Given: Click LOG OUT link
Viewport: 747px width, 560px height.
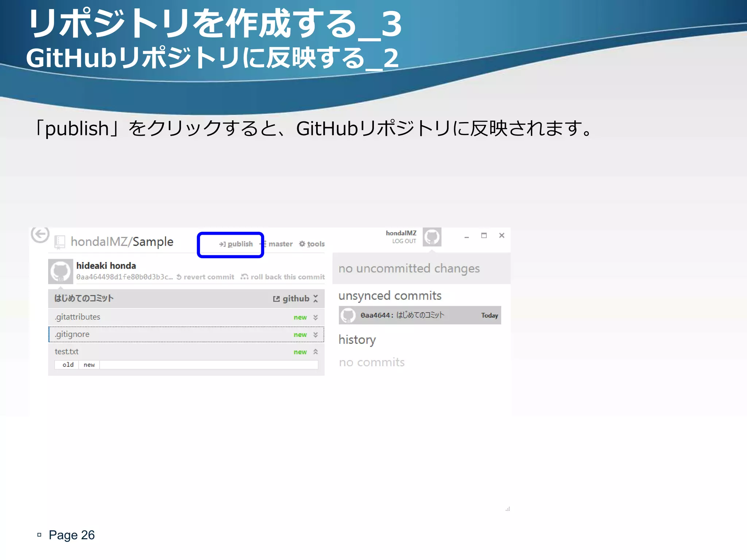Looking at the screenshot, I should tap(404, 241).
